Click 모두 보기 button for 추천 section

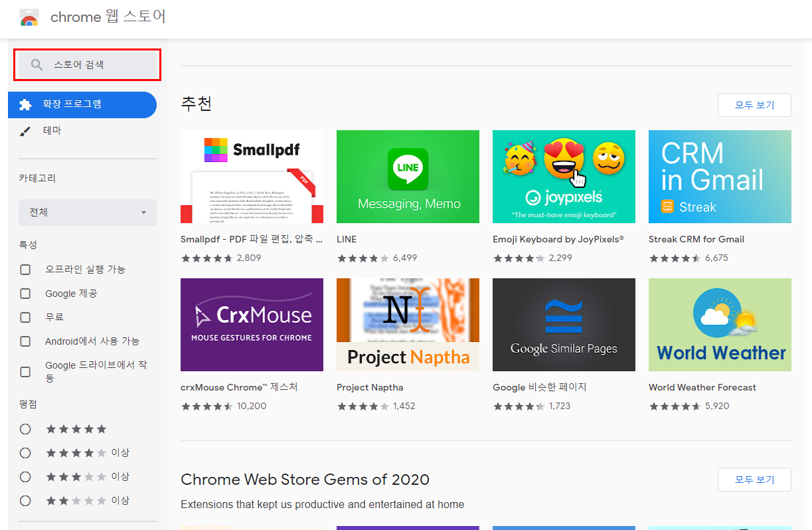(x=754, y=105)
